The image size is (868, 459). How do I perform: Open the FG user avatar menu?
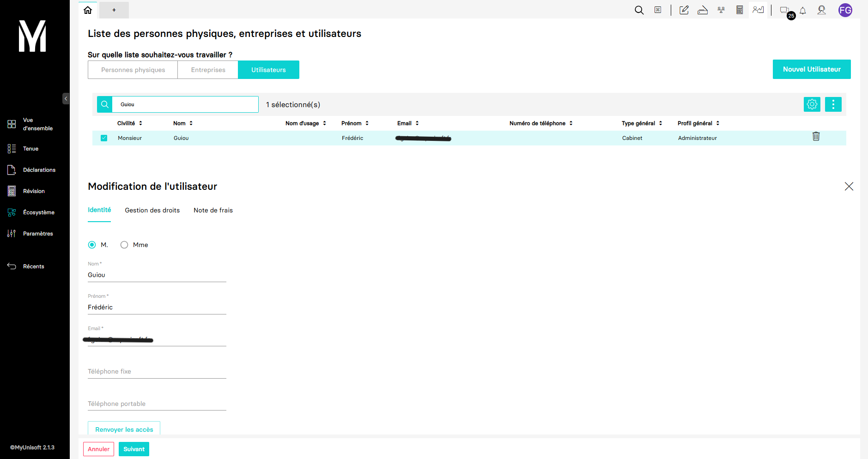click(x=845, y=10)
